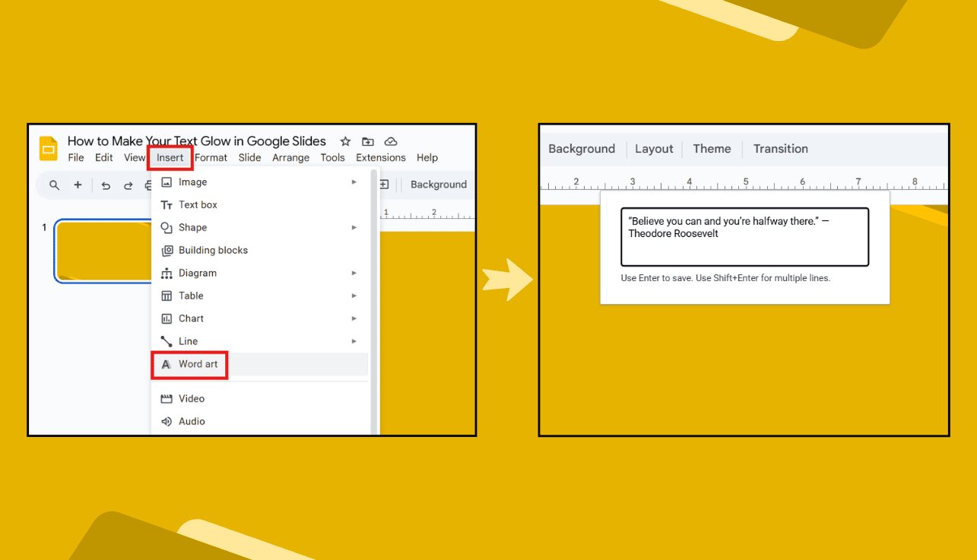Click the Move to folder icon
The width and height of the screenshot is (977, 560).
click(368, 141)
